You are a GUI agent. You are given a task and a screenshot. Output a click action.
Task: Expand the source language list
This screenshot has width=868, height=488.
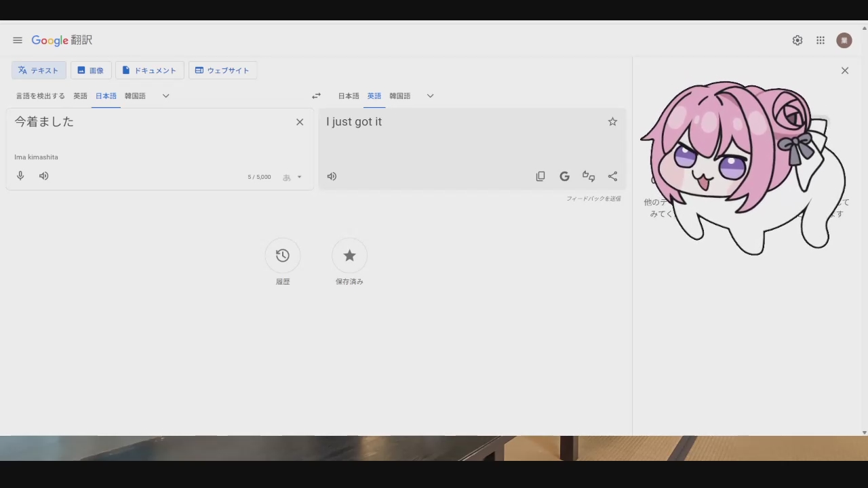coord(165,96)
